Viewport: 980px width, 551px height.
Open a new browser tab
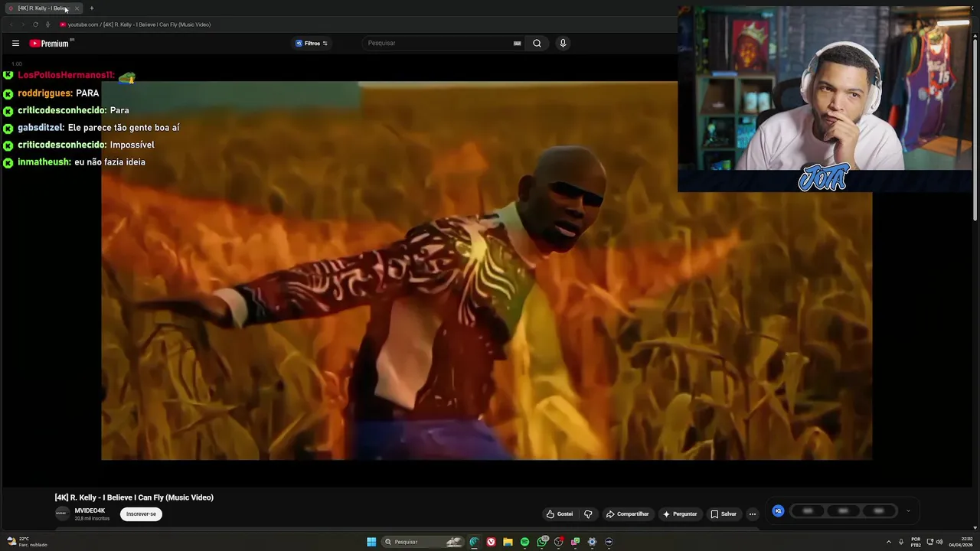point(92,8)
